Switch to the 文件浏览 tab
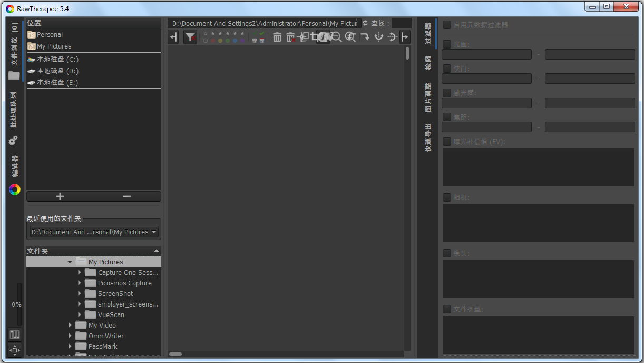Viewport: 644px width, 363px height. tap(14, 51)
